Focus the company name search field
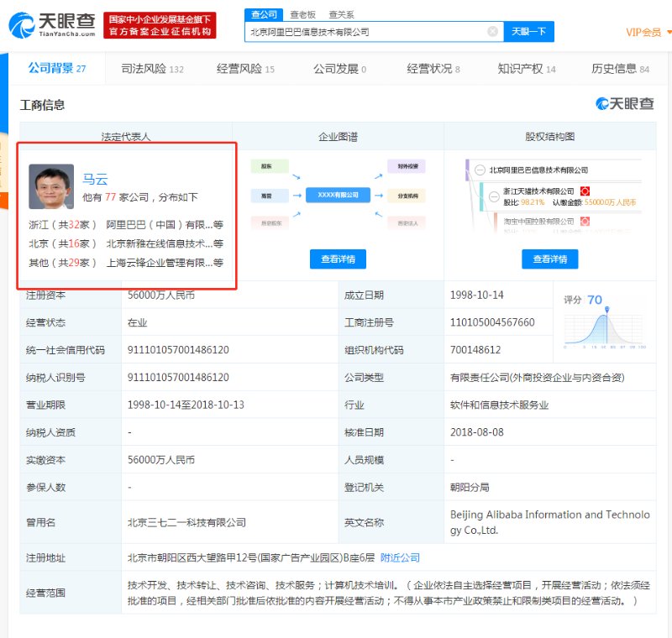 click(x=365, y=32)
